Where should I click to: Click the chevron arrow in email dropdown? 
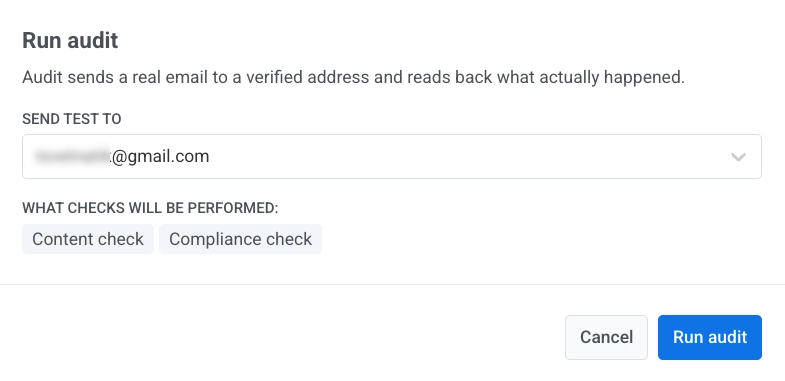point(738,157)
